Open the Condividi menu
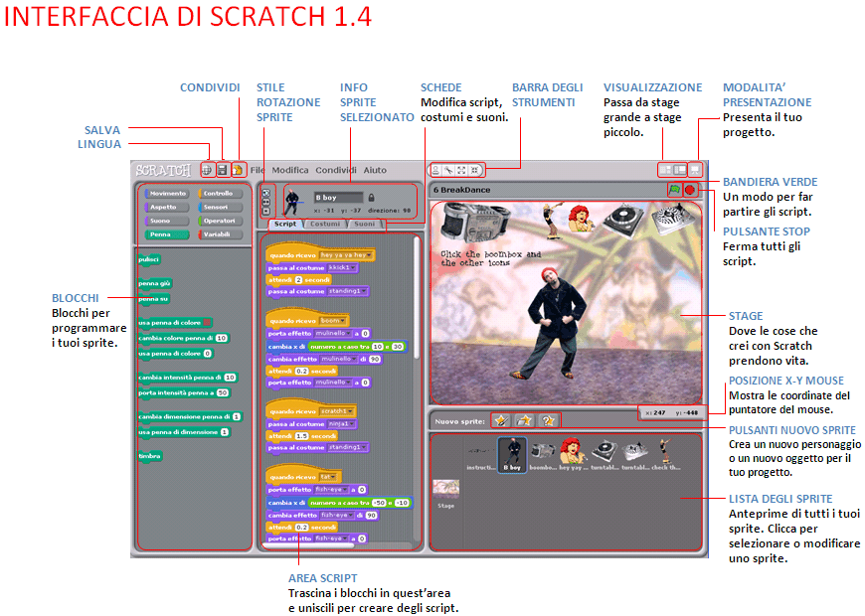Screen dimensions: 865x616 point(336,170)
